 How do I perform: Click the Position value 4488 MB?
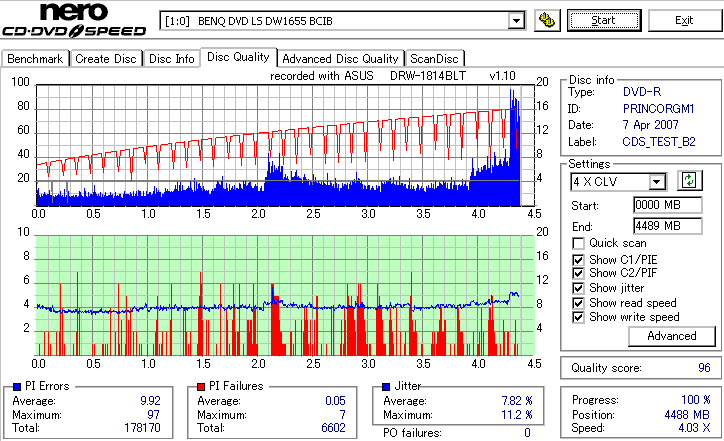(687, 415)
